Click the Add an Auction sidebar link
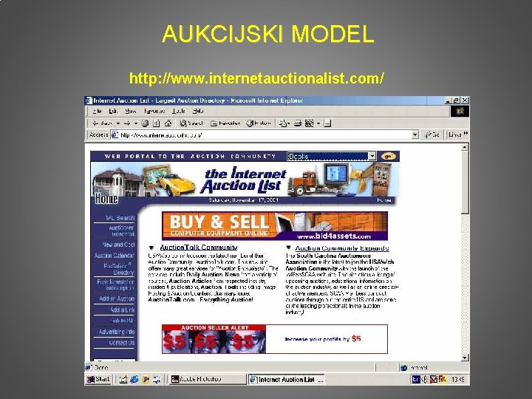This screenshot has height=399, width=532. pos(117,299)
